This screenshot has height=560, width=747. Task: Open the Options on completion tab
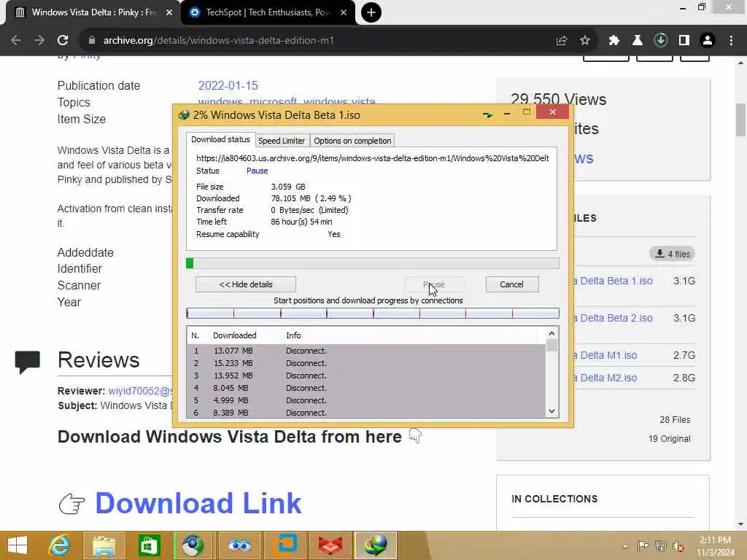coord(352,141)
